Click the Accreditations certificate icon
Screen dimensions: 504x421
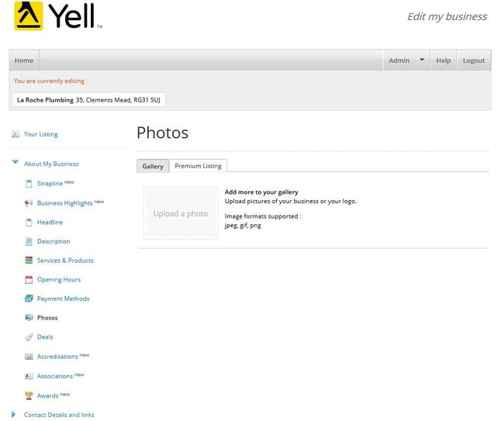(x=29, y=357)
